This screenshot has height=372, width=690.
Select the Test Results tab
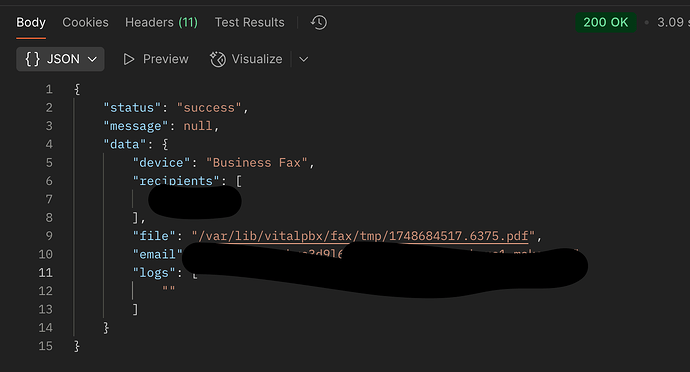(x=250, y=22)
